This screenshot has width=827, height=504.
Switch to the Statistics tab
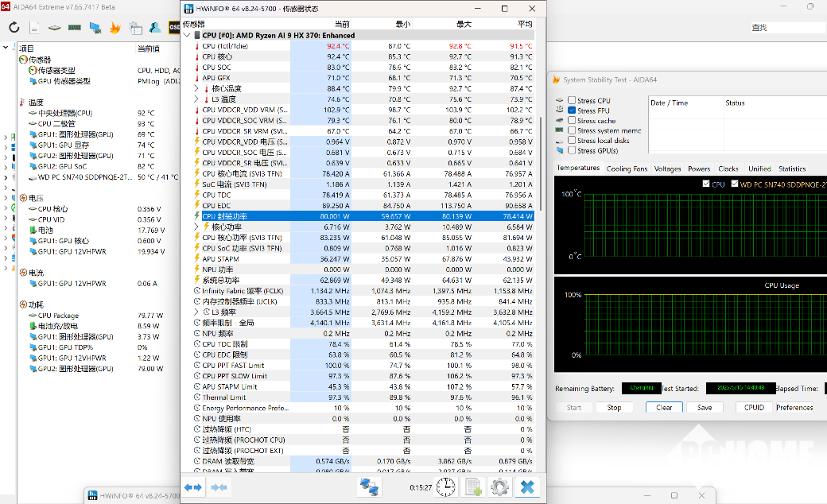coord(792,169)
